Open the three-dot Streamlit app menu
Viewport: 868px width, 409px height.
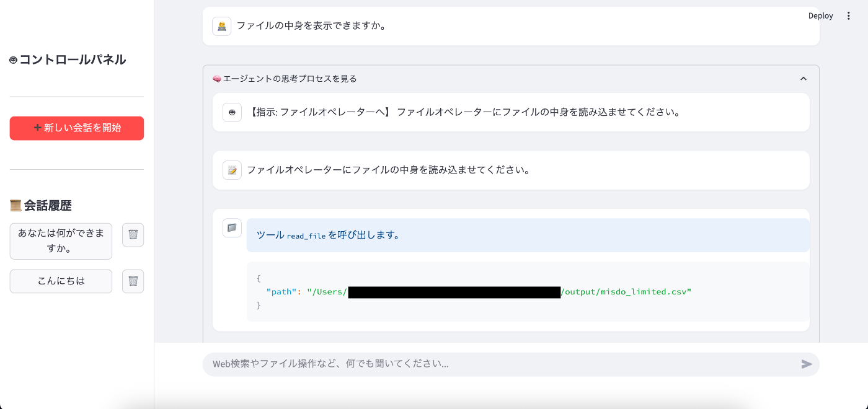tap(849, 15)
